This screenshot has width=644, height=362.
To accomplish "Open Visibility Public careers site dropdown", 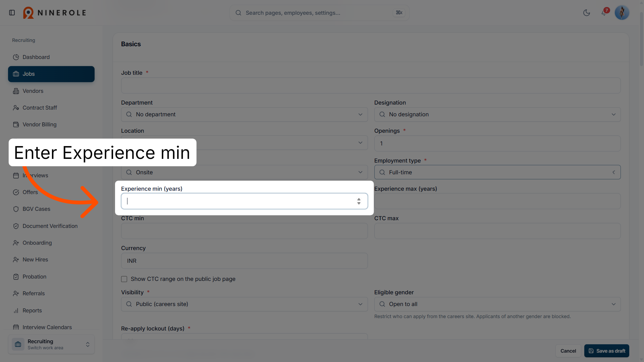I will 244,304.
